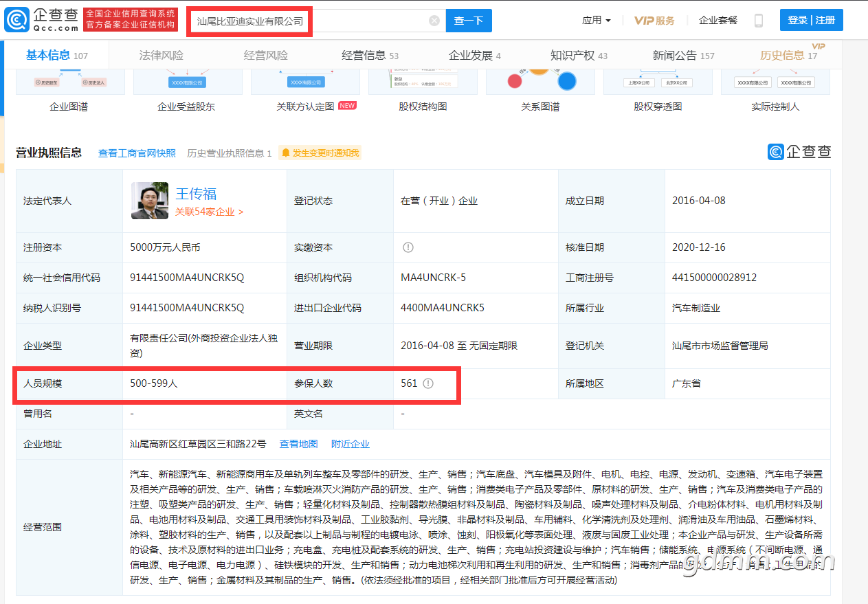The image size is (868, 604).
Task: Open the mobile phone app icon
Action: click(759, 21)
